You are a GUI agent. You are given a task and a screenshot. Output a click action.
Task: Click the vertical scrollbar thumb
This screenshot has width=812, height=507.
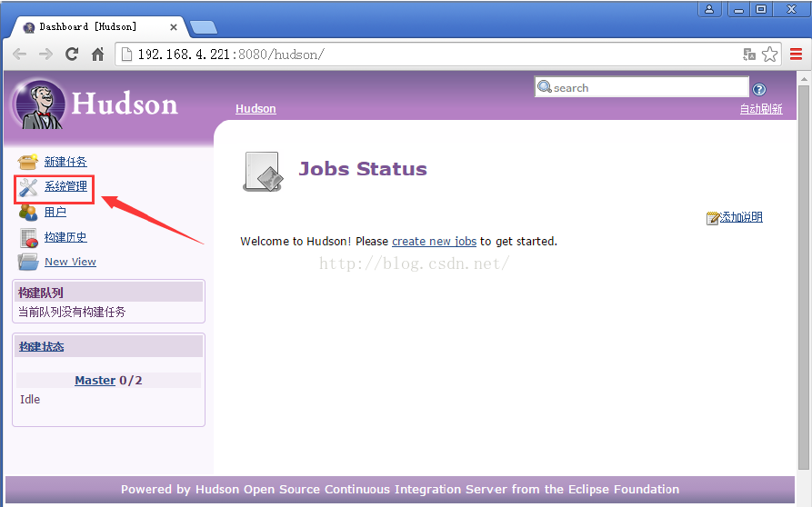[x=804, y=278]
